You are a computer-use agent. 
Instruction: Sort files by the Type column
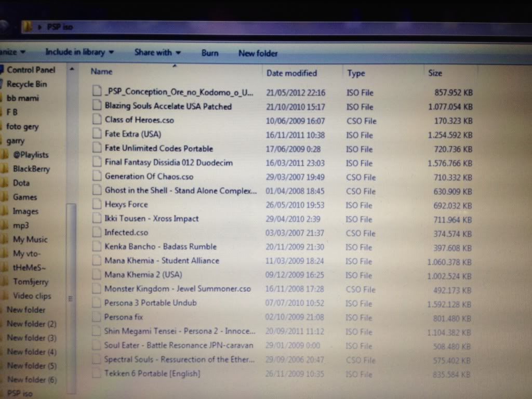tap(356, 73)
